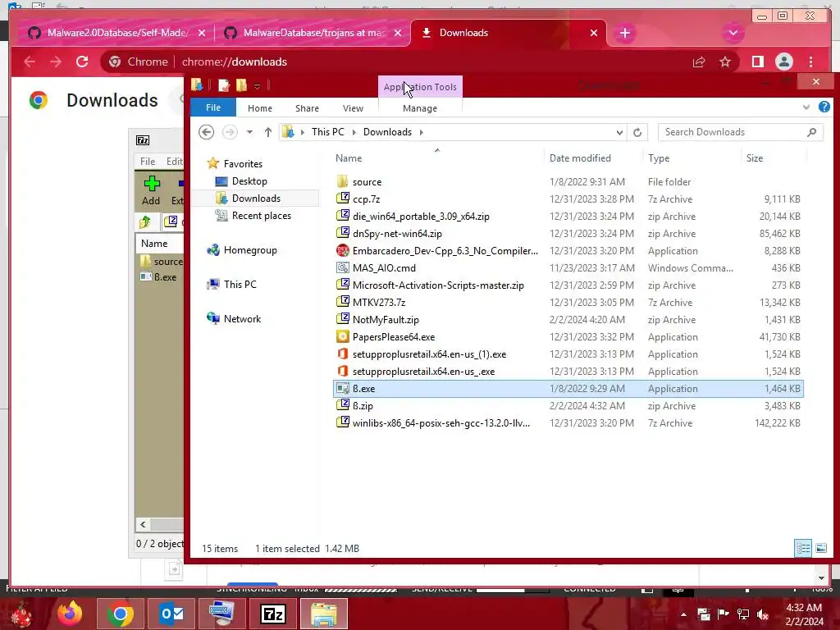Select Microsoft-Activation-Scripts-master.zip
The height and width of the screenshot is (630, 840).
438,285
